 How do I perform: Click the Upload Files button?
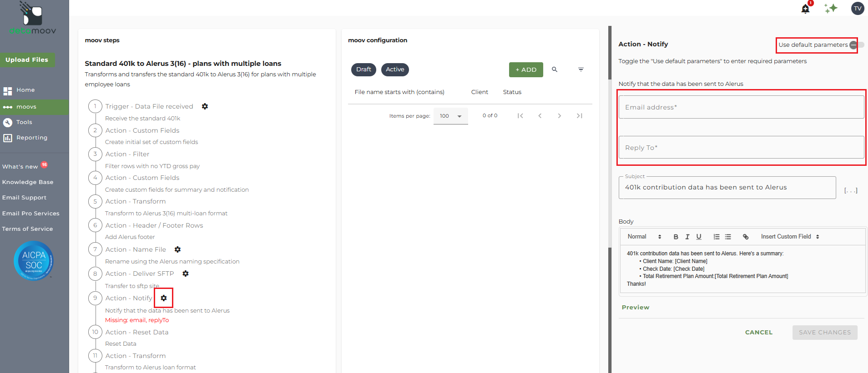point(27,60)
